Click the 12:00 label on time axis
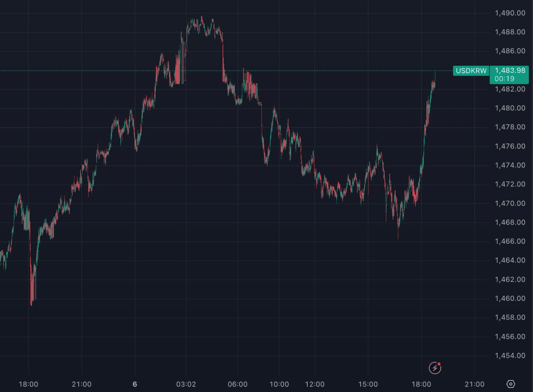This screenshot has height=392, width=533. click(x=314, y=384)
